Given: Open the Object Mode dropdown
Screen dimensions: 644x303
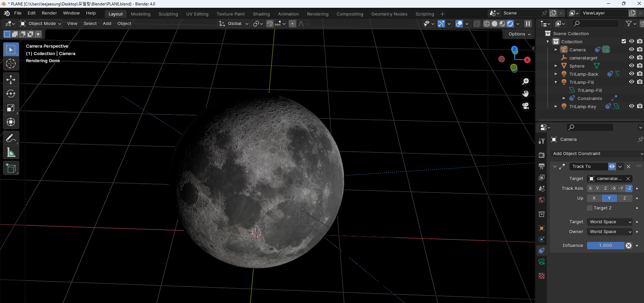Looking at the screenshot, I should (x=40, y=24).
